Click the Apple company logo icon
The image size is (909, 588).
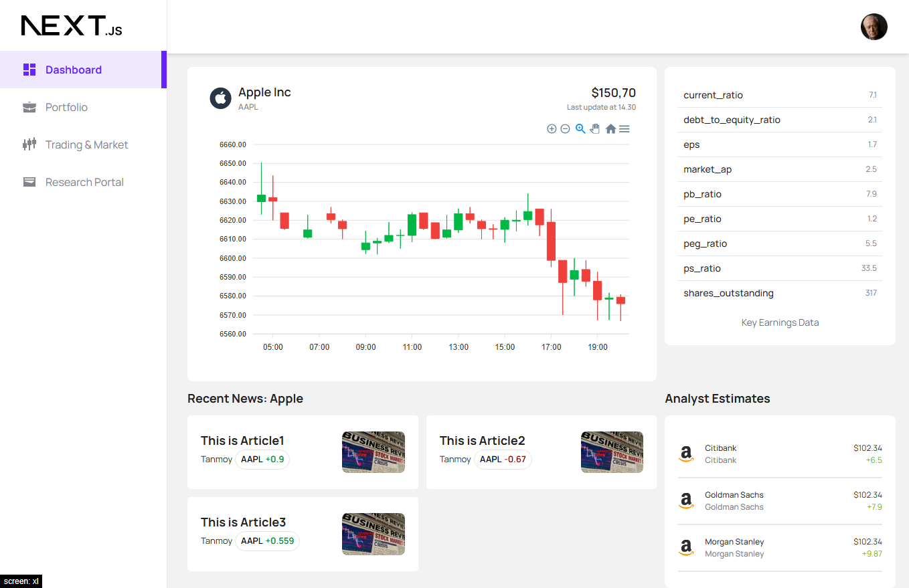220,98
